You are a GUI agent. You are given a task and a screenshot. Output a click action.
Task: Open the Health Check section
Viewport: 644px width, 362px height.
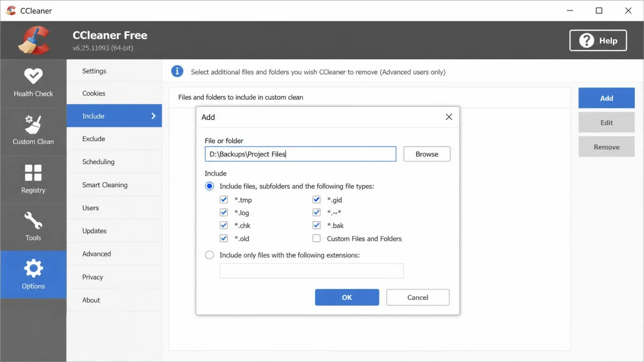[33, 84]
